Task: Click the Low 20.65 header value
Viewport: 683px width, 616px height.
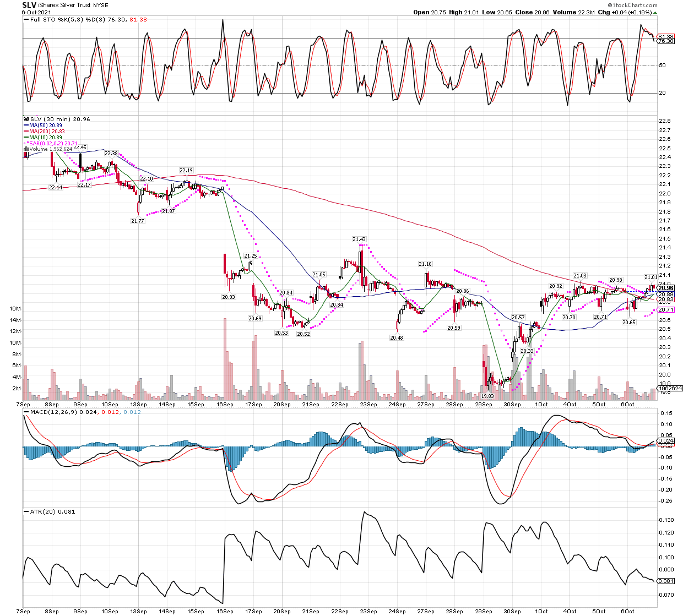Action: (497, 12)
